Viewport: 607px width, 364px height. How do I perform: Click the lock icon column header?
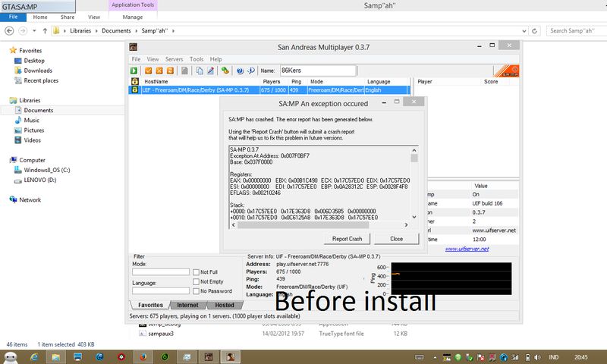pos(135,82)
